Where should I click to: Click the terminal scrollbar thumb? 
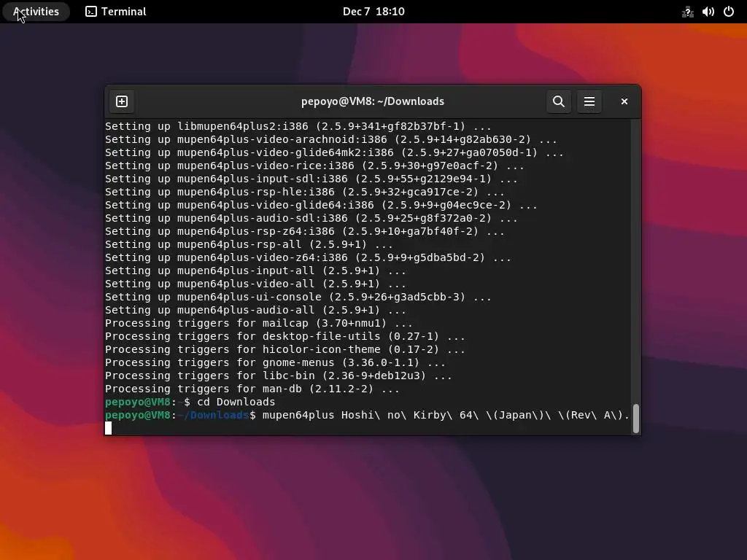tap(635, 419)
